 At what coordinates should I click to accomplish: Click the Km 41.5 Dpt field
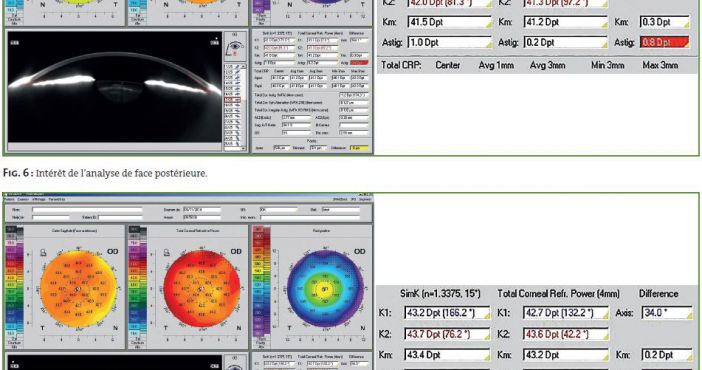tap(449, 22)
